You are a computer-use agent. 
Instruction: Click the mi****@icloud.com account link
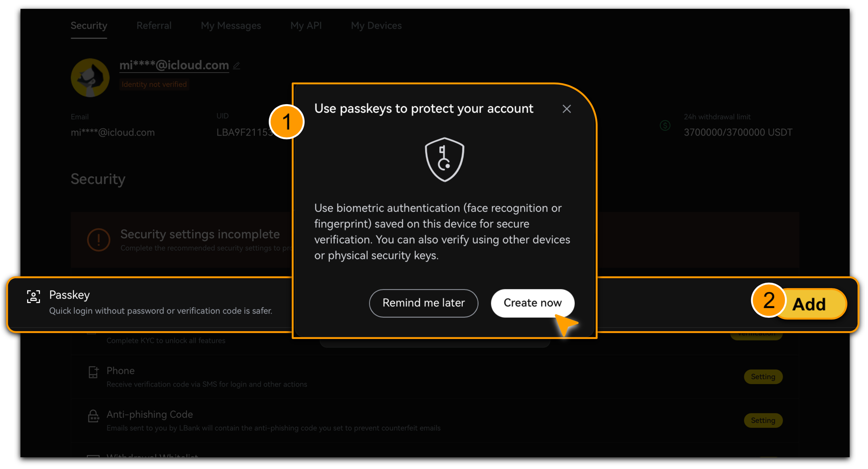tap(174, 65)
